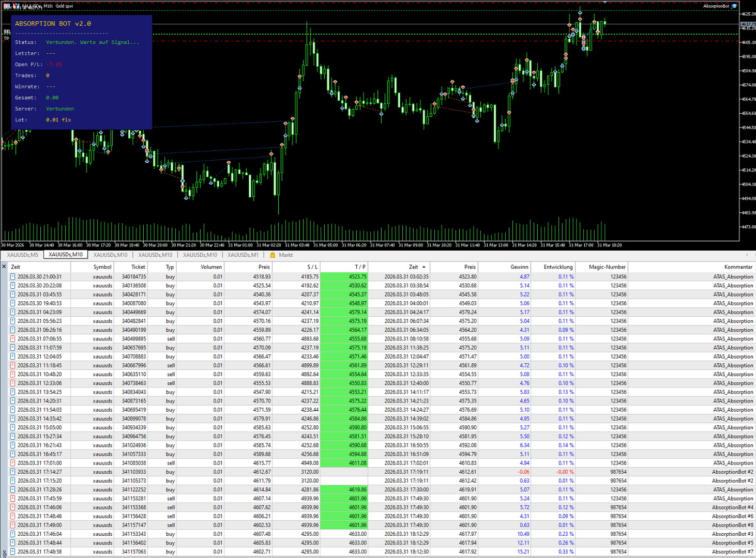Click the sell order icon for ticket 341153281

click(13, 499)
